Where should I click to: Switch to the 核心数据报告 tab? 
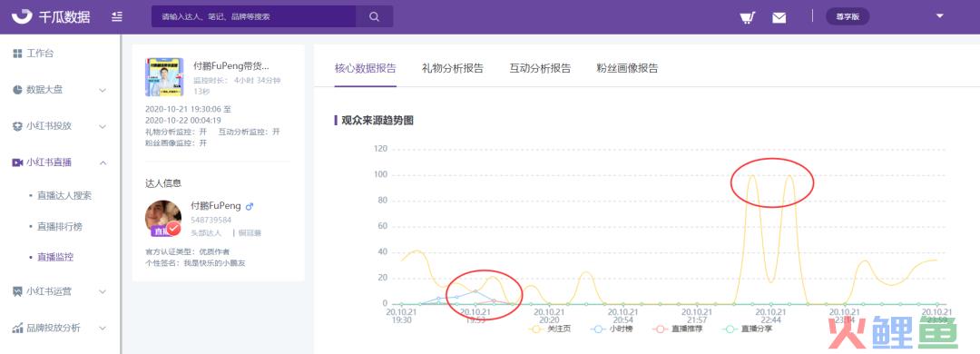[365, 68]
